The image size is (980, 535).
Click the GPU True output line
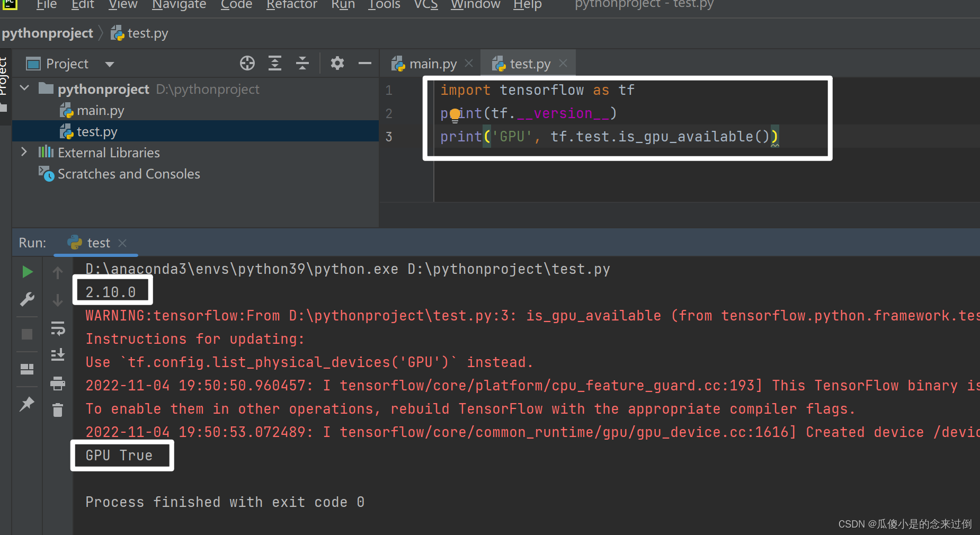119,456
